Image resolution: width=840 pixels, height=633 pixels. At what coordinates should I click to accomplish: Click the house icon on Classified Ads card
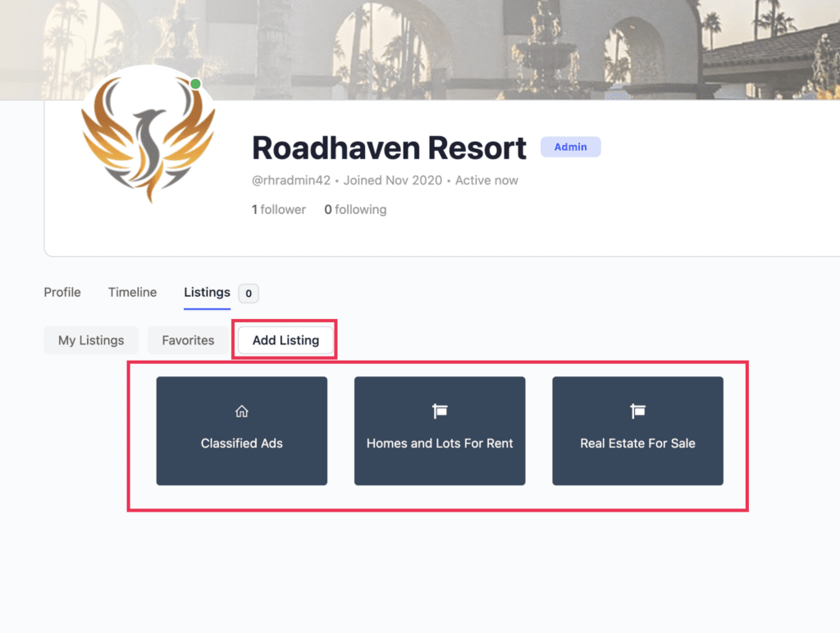click(242, 412)
